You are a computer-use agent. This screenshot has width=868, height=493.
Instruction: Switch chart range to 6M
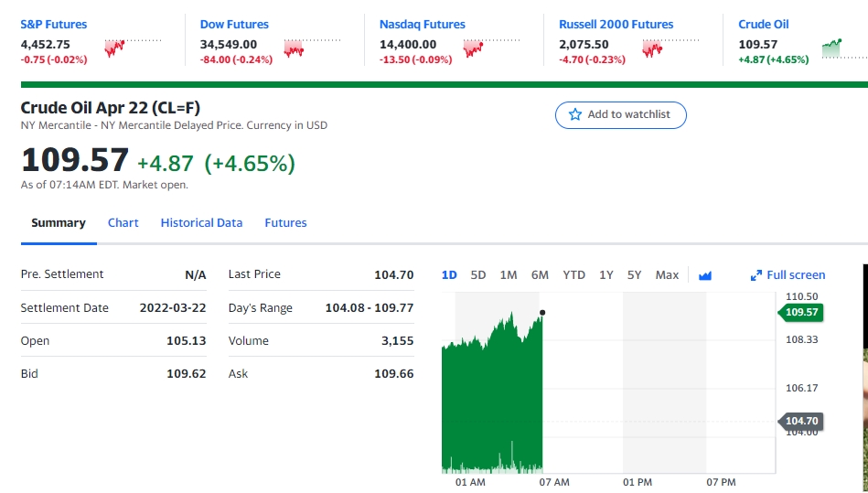pos(540,275)
